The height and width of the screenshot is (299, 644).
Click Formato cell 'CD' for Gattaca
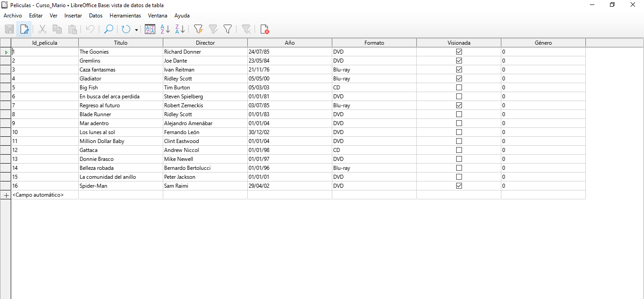pos(374,150)
